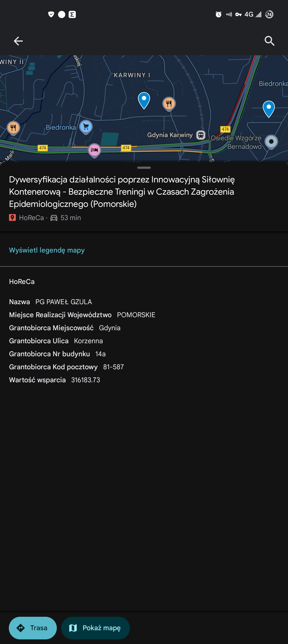Image resolution: width=288 pixels, height=644 pixels.
Task: Select the pink hotel bed marker
Action: tap(94, 150)
